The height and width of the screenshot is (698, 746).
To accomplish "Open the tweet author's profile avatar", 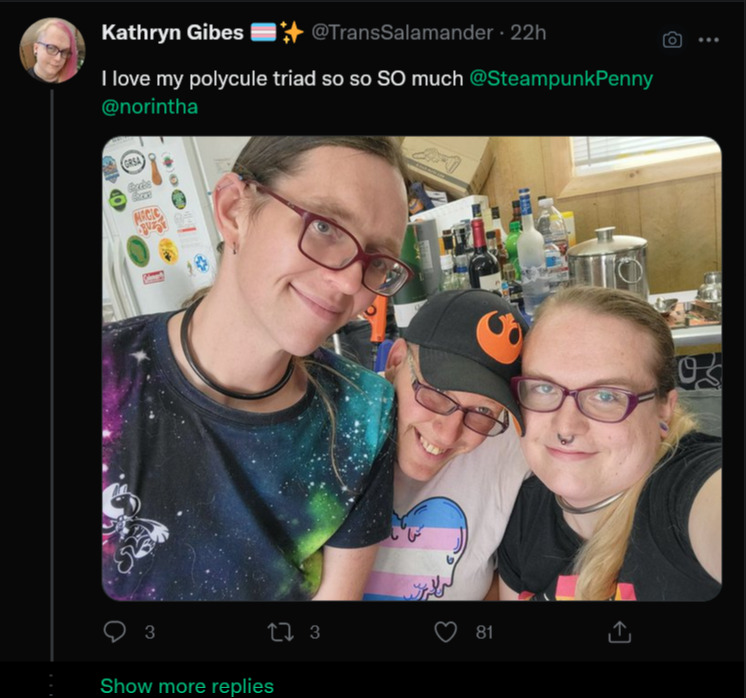I will (x=52, y=50).
